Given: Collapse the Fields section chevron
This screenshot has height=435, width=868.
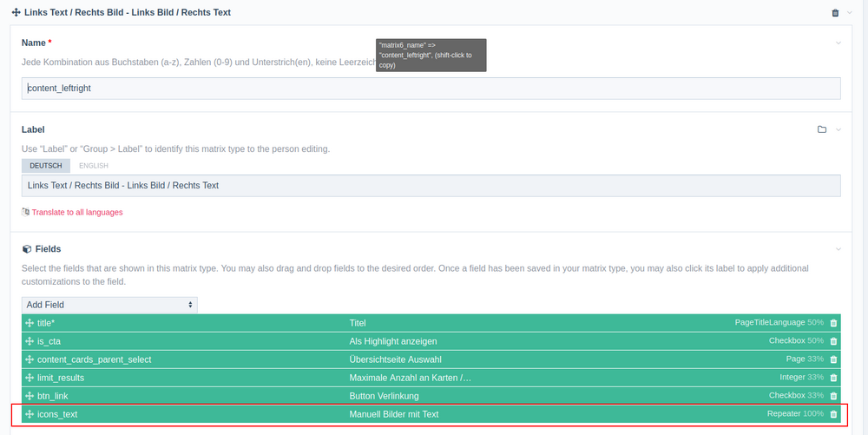Looking at the screenshot, I should [838, 249].
